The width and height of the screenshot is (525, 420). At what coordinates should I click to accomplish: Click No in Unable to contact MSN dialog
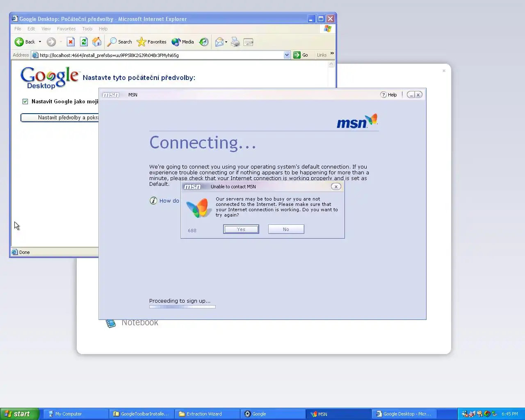(x=286, y=229)
